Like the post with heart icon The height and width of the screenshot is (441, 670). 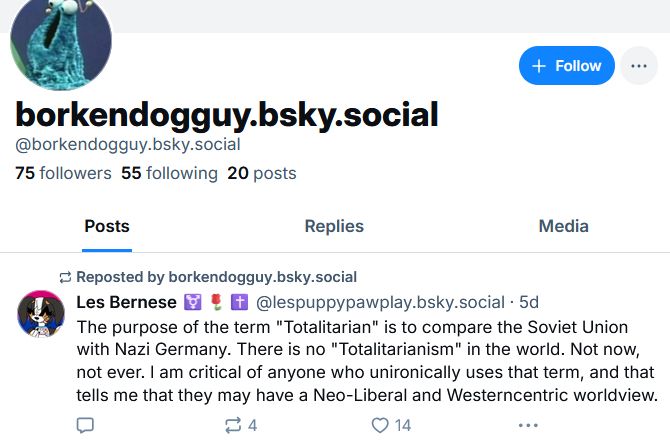pyautogui.click(x=380, y=425)
